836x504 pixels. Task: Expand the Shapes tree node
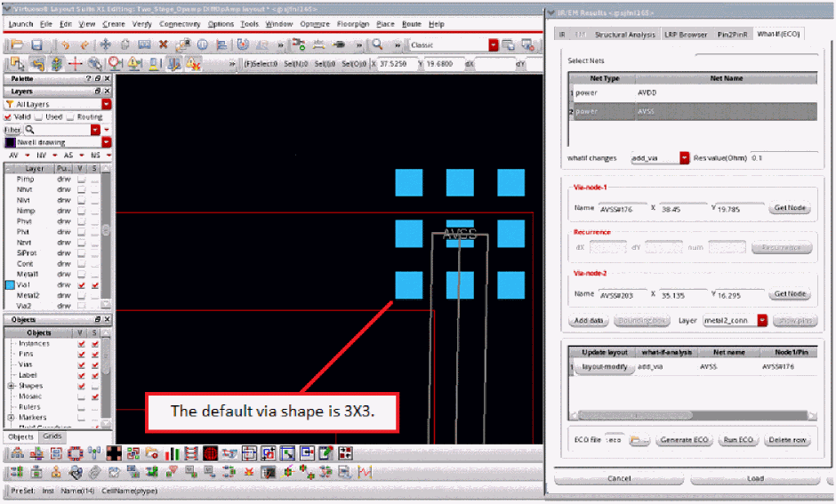[11, 386]
